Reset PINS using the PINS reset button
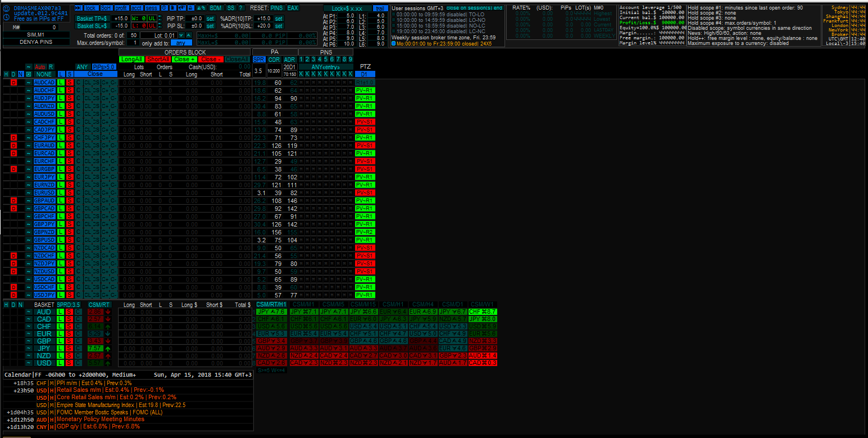Screen dimensions: 868x438 coord(277,8)
